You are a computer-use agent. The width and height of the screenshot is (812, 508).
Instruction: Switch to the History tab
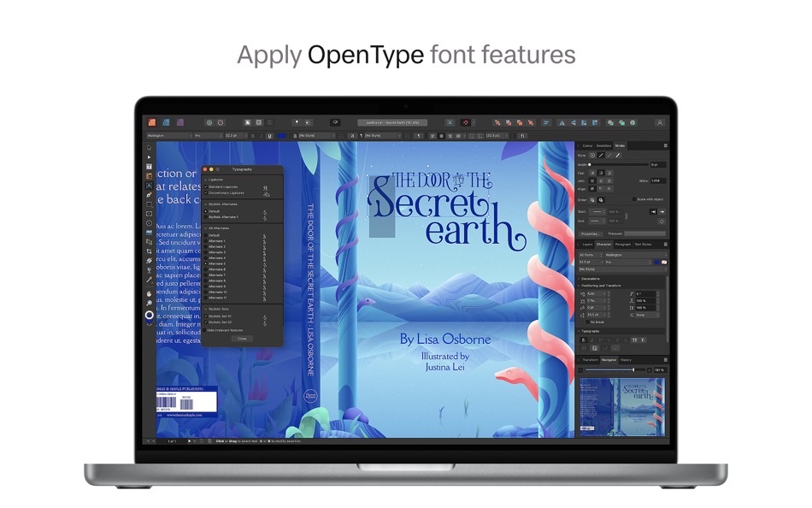(626, 360)
